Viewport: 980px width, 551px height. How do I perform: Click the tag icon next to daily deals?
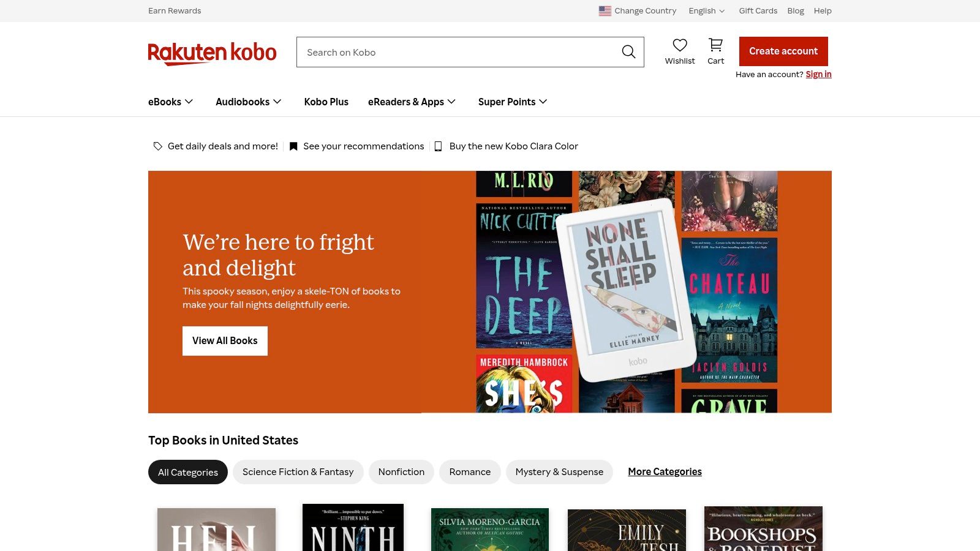[x=157, y=146]
